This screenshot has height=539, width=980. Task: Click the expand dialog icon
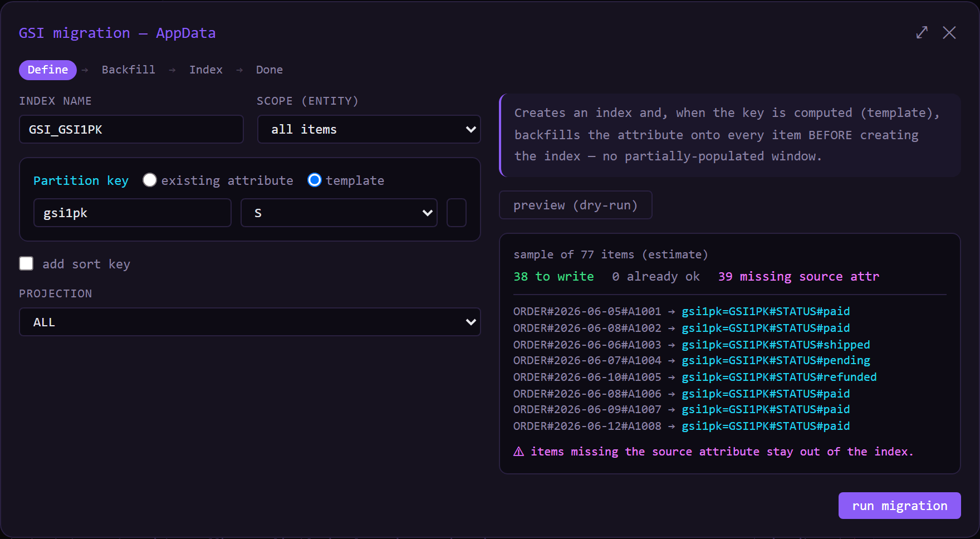[922, 32]
